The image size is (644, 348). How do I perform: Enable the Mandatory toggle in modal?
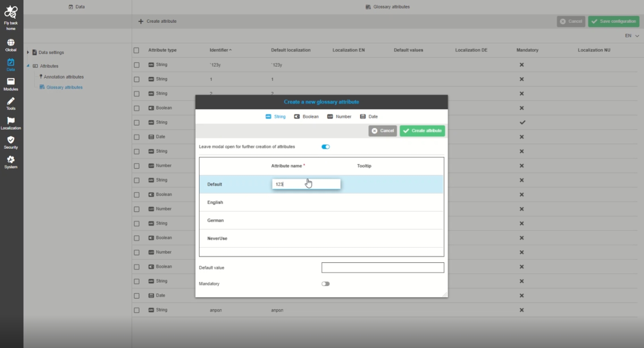[326, 284]
